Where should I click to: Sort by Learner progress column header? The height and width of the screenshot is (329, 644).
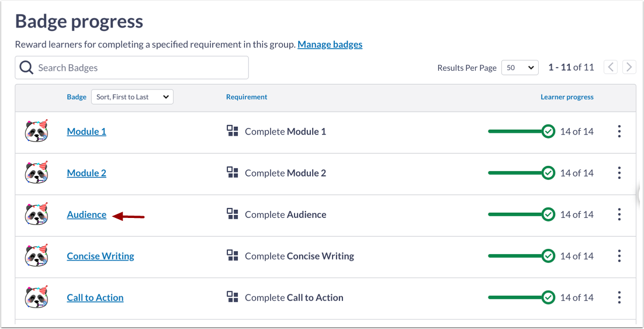pyautogui.click(x=567, y=97)
